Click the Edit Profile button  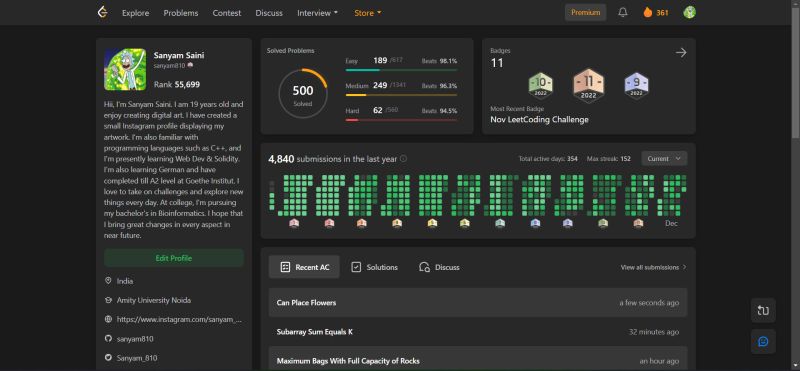point(173,258)
